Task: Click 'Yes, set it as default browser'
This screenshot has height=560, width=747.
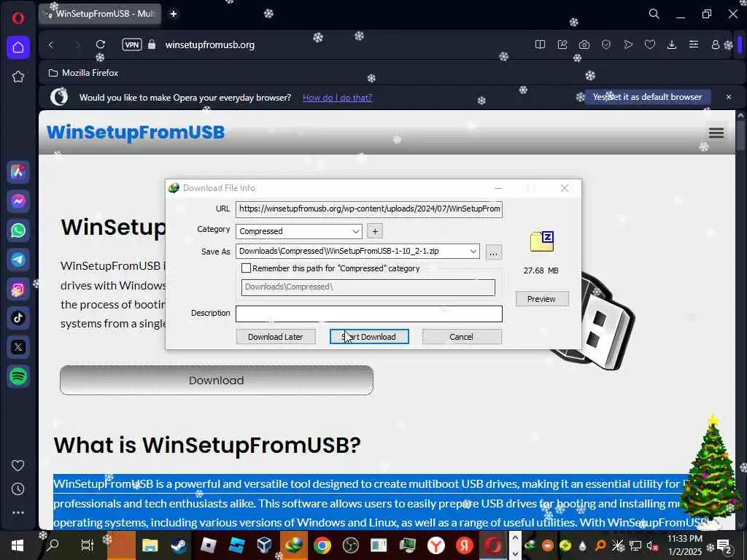Action: pyautogui.click(x=647, y=97)
